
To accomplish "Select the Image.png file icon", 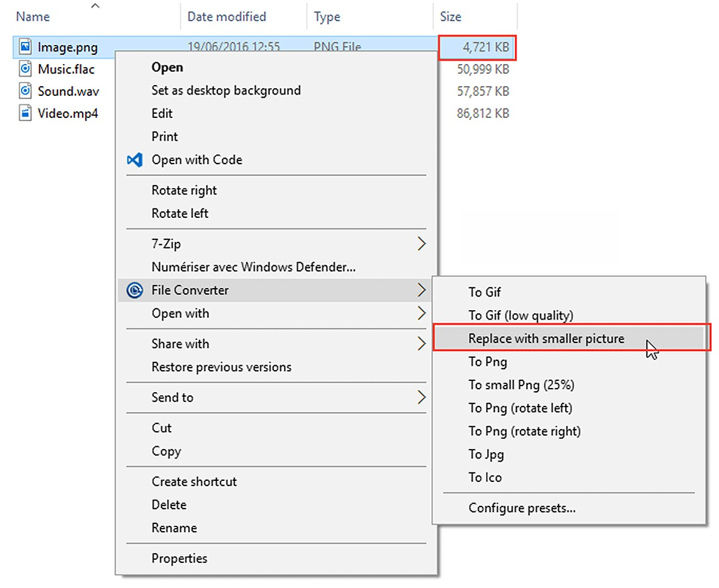I will pyautogui.click(x=25, y=47).
